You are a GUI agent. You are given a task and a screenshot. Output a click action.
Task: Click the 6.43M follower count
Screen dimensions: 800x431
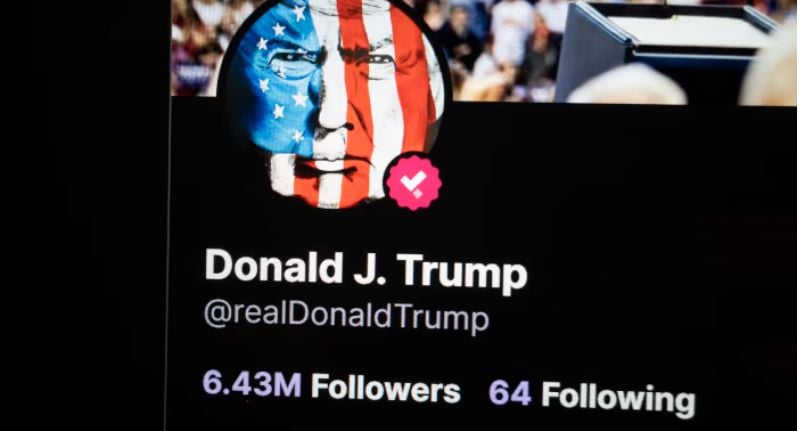(252, 384)
